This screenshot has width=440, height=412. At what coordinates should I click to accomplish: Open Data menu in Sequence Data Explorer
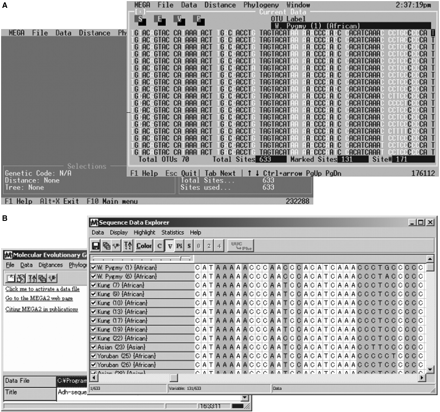click(98, 232)
